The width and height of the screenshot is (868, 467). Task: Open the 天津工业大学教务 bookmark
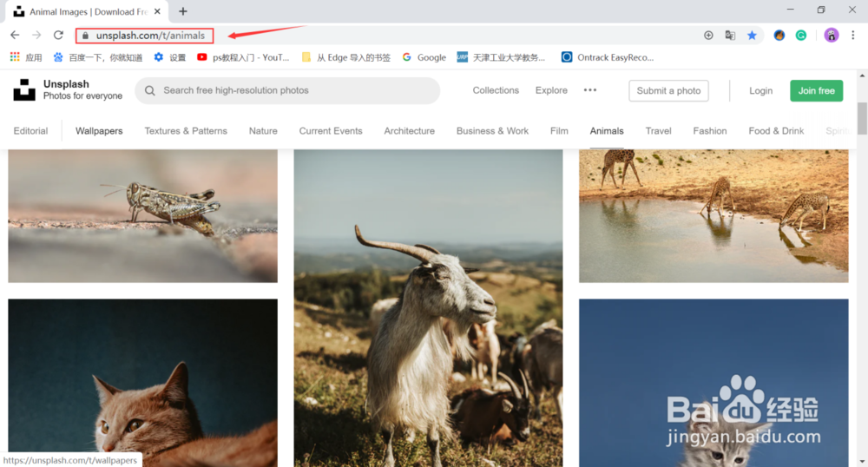tap(501, 57)
